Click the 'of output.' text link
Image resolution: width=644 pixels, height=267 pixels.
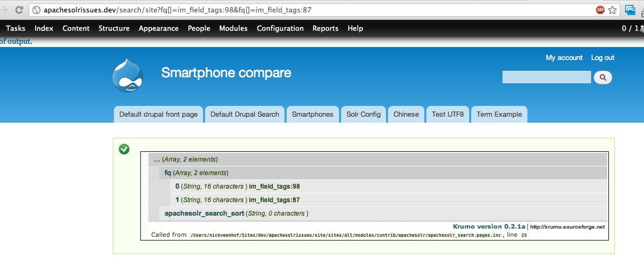[x=16, y=42]
